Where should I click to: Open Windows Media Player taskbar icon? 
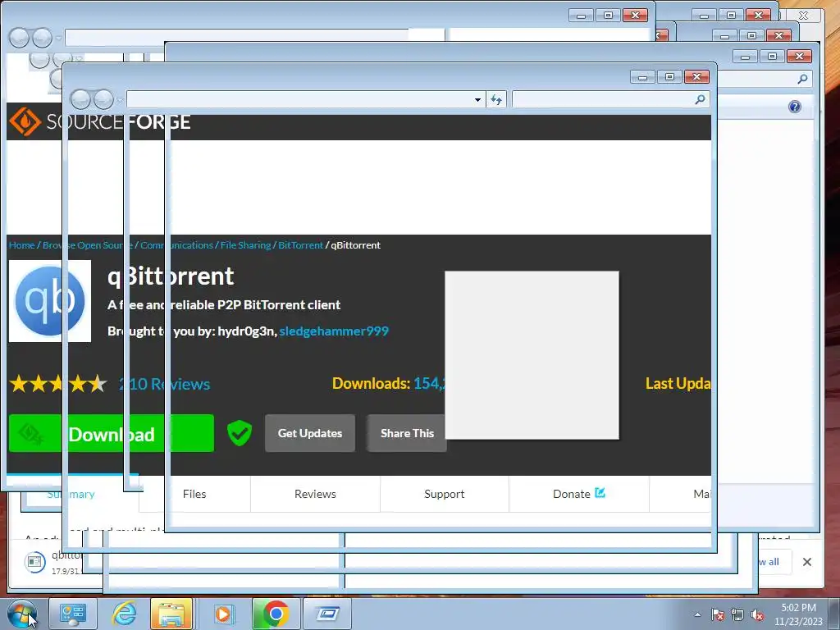click(222, 614)
